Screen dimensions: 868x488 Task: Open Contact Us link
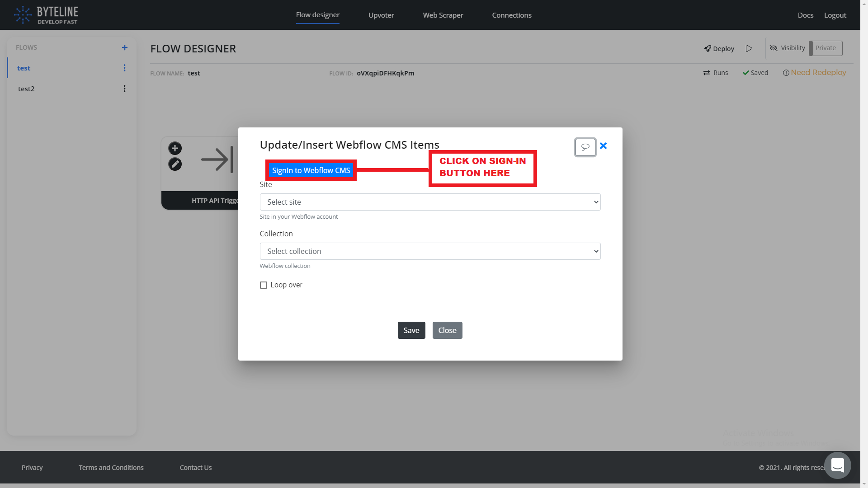(196, 467)
